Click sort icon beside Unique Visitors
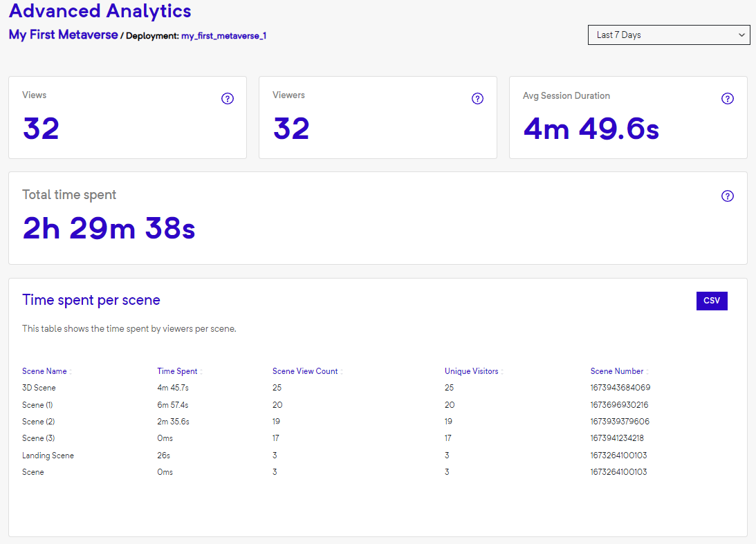 coord(502,372)
